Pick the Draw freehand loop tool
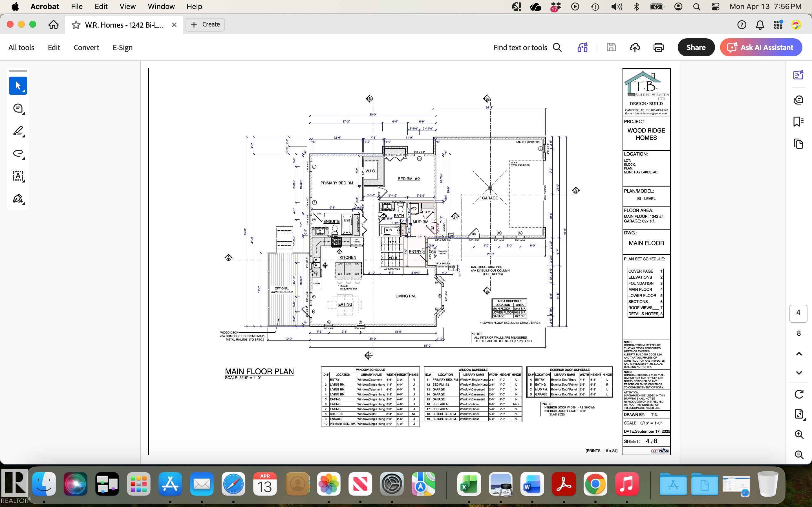The height and width of the screenshot is (507, 812). 18,153
